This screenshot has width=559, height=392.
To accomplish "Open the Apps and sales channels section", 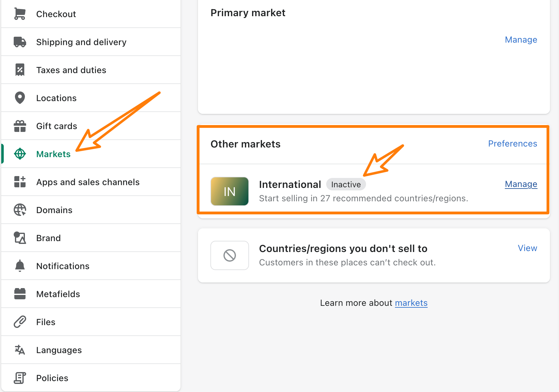I will 88,182.
